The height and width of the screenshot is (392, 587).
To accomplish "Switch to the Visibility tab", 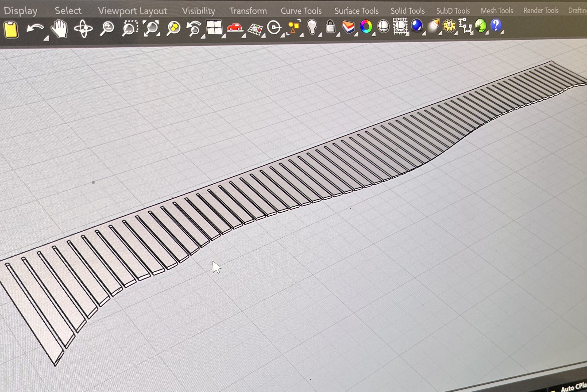I will 198,11.
